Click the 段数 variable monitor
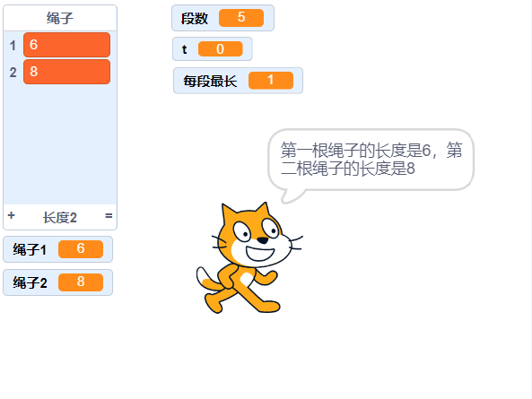532x399 pixels. tap(222, 18)
